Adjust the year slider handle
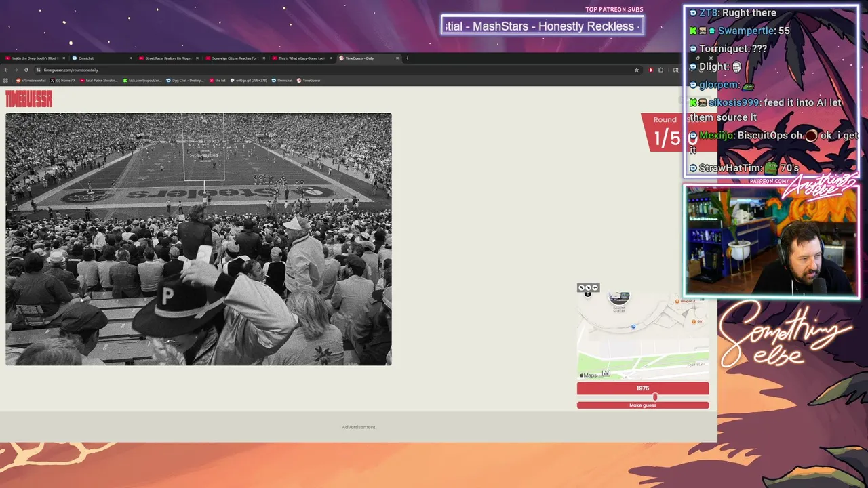 pyautogui.click(x=655, y=396)
